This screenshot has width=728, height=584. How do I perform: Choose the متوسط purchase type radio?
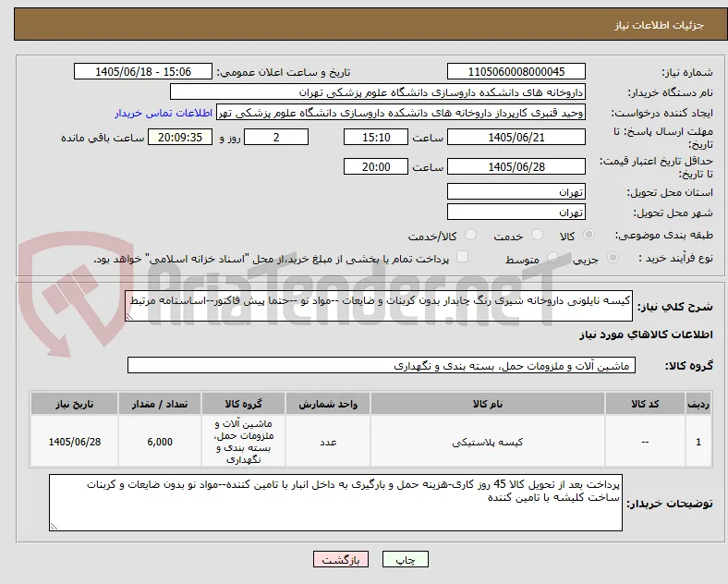pyautogui.click(x=552, y=258)
